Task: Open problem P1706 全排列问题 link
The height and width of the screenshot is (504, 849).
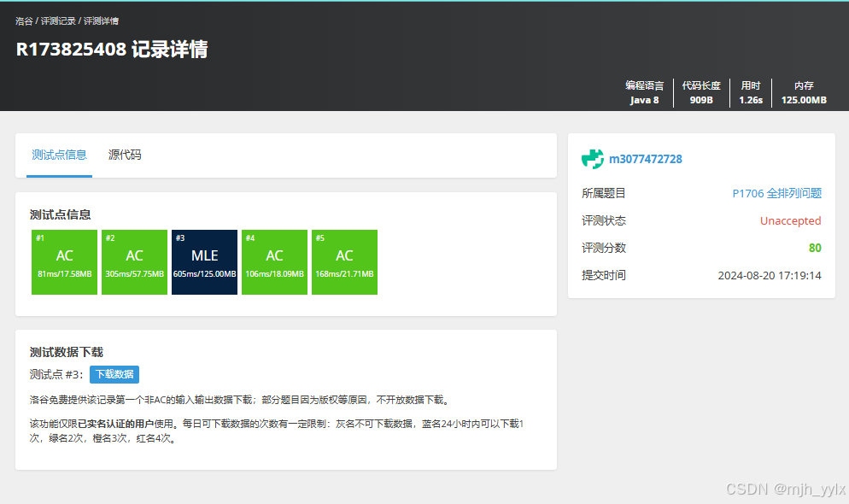Action: (776, 193)
